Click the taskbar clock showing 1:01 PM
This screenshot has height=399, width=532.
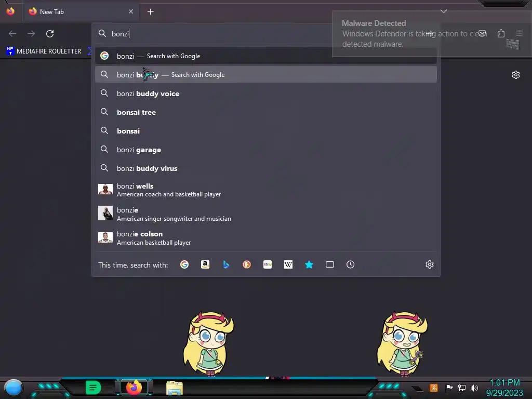504,388
